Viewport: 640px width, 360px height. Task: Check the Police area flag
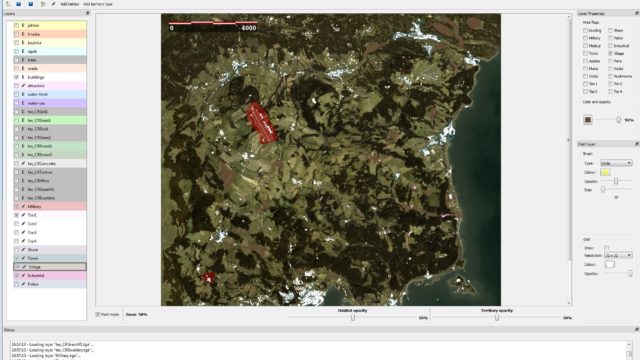610,38
